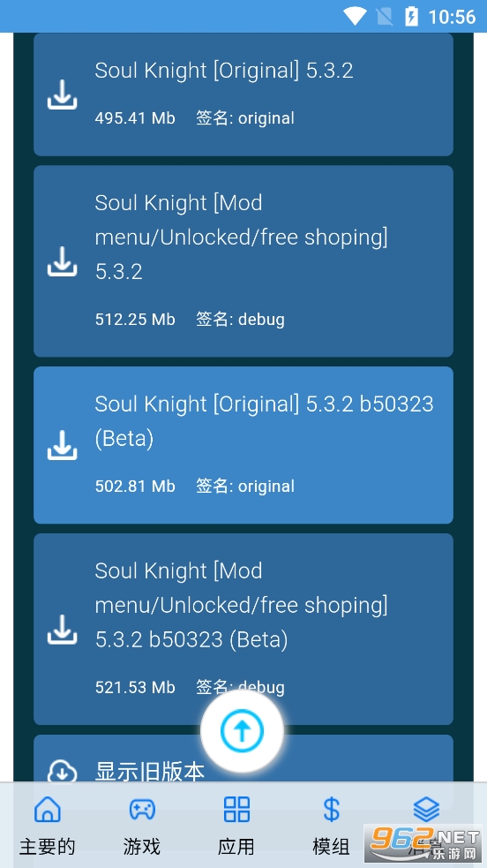Tap the cloud download icon beside 显示旧版本
Screen dimensions: 487x868
62,772
